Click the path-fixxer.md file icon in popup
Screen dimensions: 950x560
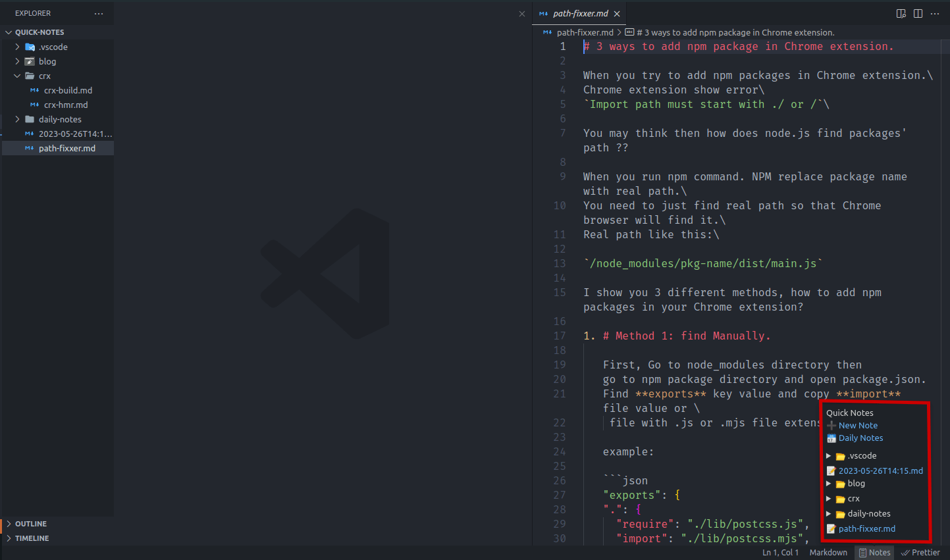coord(831,528)
